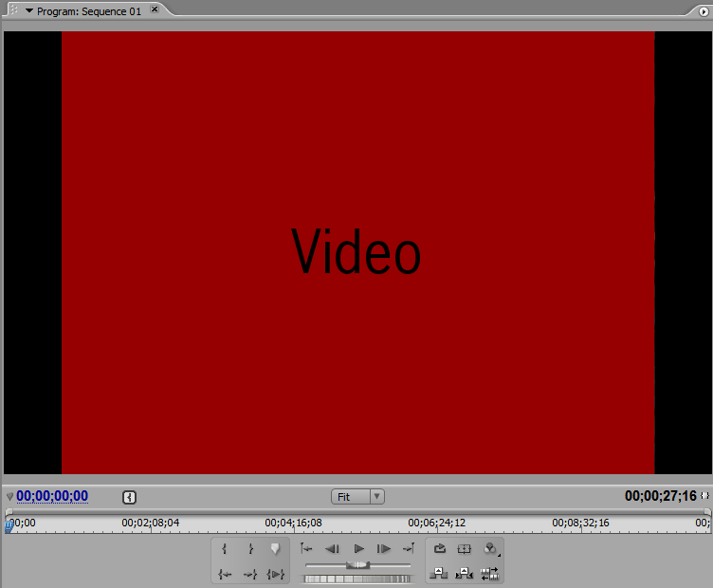Click the Set Out Point button
Viewport: 713px width, 588px height.
(250, 549)
